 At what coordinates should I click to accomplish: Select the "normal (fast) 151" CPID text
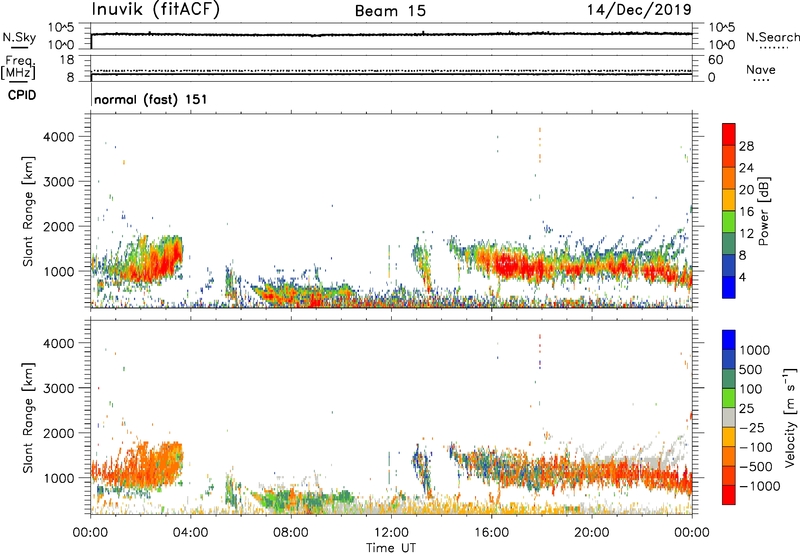tap(151, 99)
